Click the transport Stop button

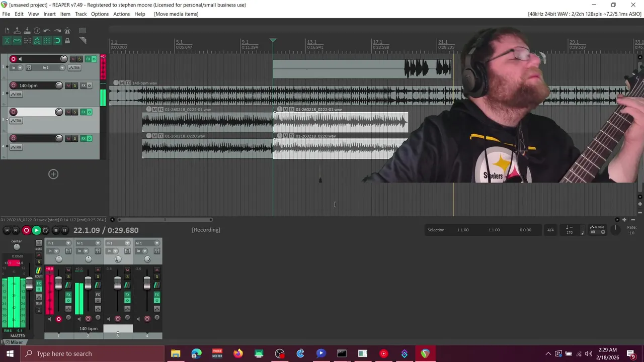coord(55,230)
